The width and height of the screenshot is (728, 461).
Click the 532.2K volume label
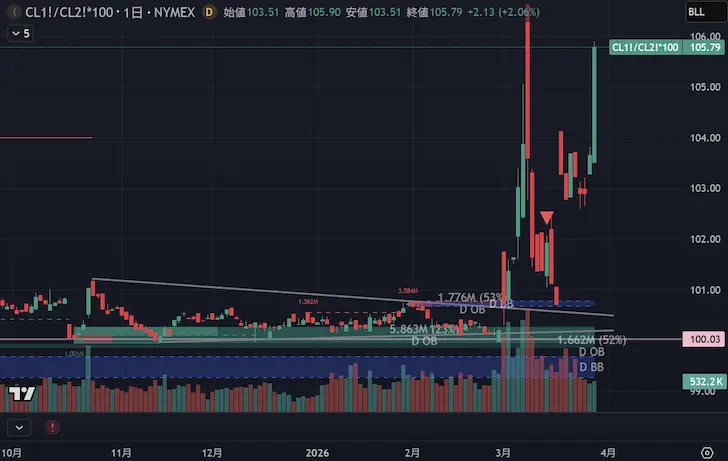pyautogui.click(x=704, y=382)
